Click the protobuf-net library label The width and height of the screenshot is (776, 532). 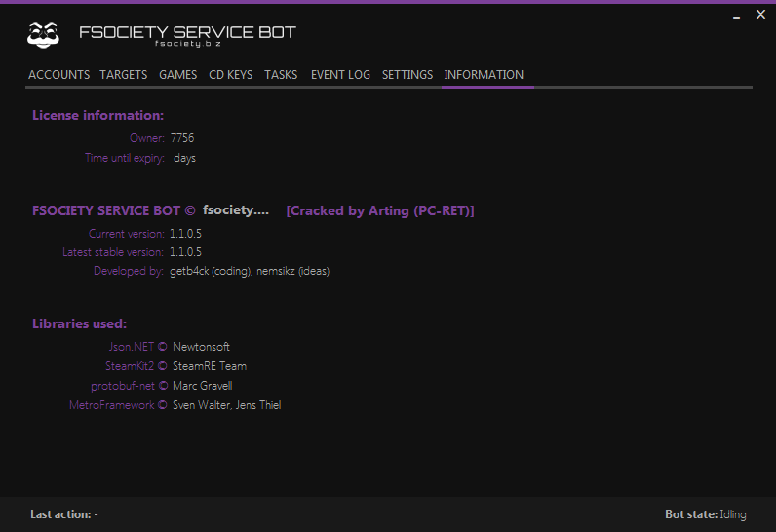123,386
